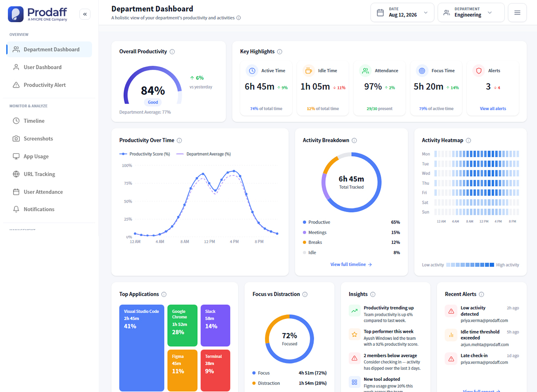The width and height of the screenshot is (537, 392).
Task: Click the info icon beside Activity Breakdown
Action: pyautogui.click(x=354, y=140)
